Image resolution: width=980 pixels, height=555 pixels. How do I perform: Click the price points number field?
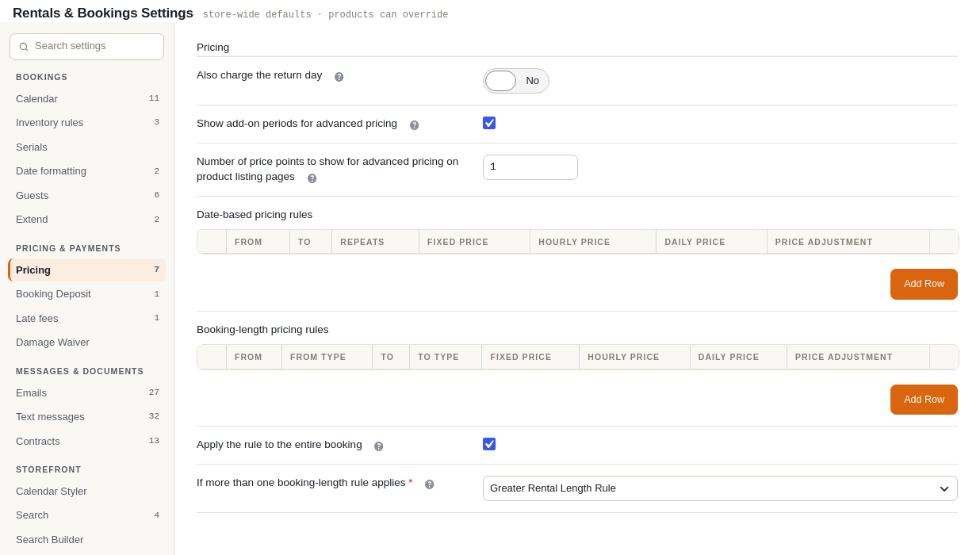click(x=530, y=167)
